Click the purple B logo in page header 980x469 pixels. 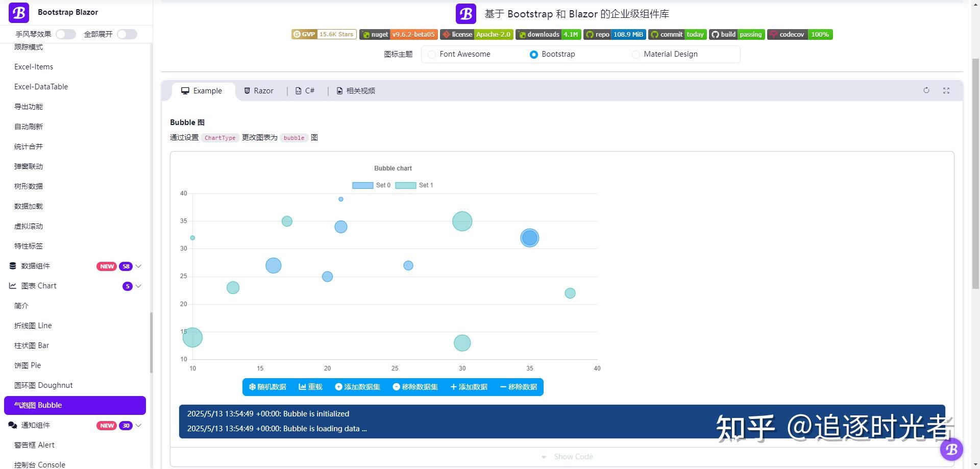point(466,14)
